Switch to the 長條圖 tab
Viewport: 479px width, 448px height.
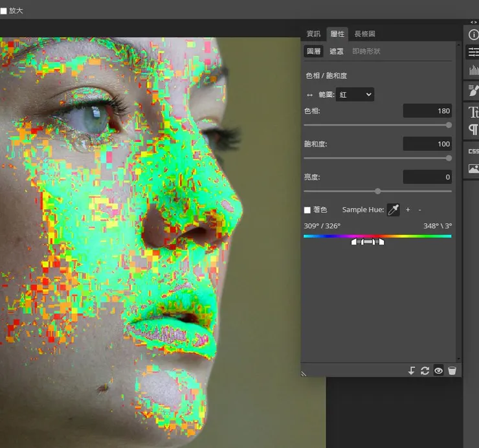(x=364, y=34)
